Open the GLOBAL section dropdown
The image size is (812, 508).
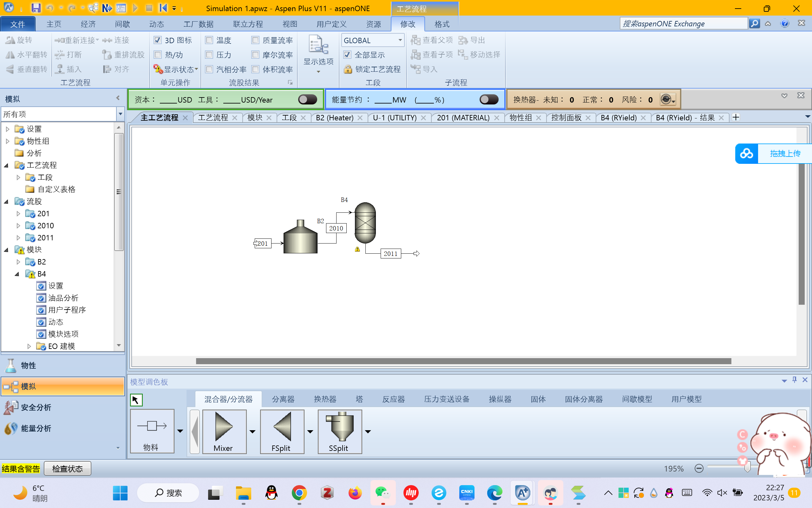click(x=400, y=40)
